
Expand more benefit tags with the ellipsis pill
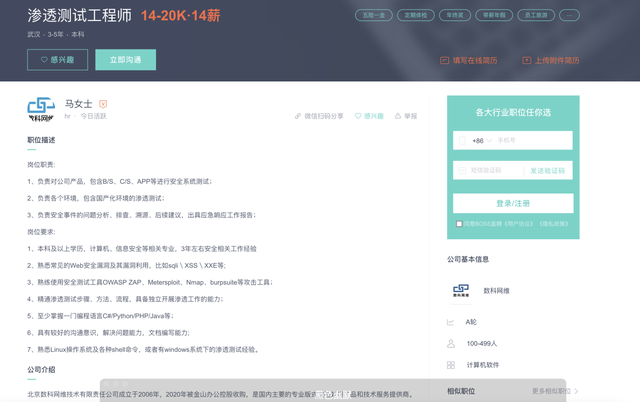tap(569, 15)
